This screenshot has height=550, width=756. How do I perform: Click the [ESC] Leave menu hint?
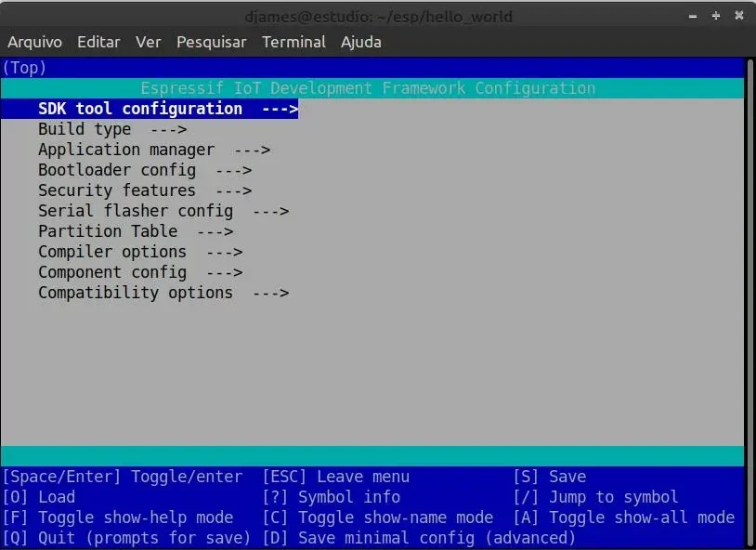pyautogui.click(x=336, y=477)
